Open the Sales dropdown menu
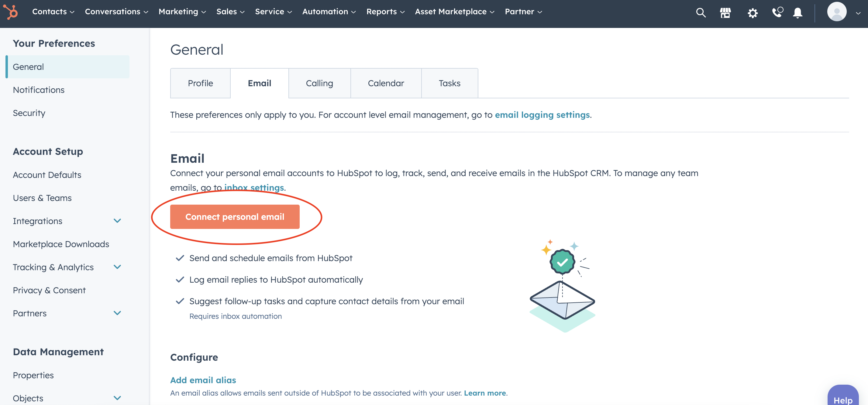The height and width of the screenshot is (405, 868). pyautogui.click(x=230, y=12)
